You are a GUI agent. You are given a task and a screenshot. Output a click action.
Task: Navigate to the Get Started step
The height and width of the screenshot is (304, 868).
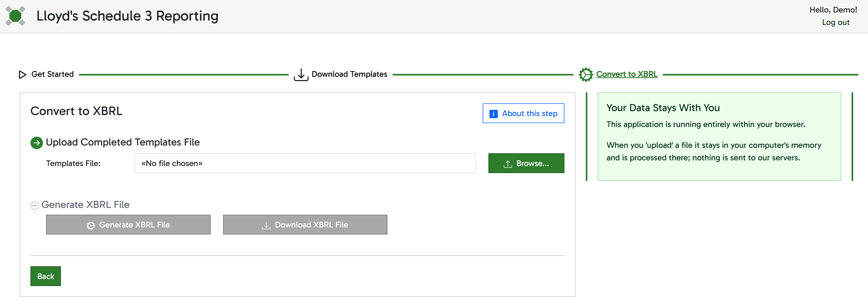tap(52, 74)
